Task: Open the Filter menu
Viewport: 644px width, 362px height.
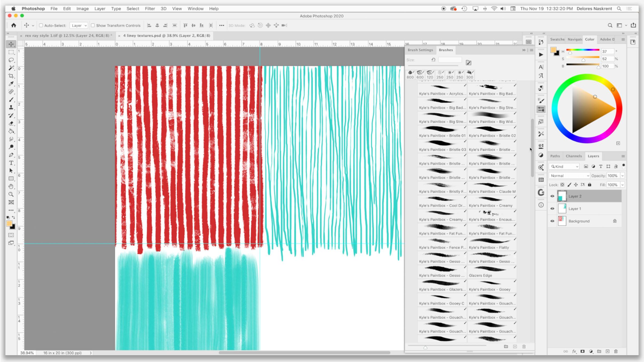Action: click(x=150, y=9)
